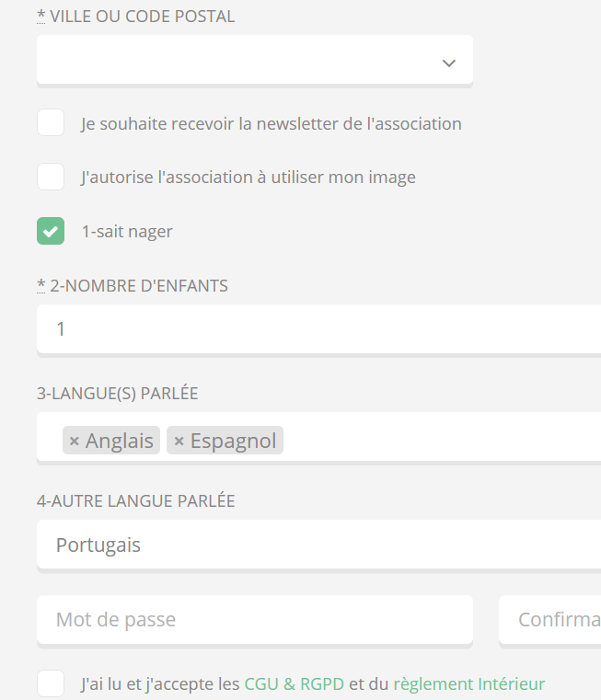Screen dimensions: 601x700
Task: Open the langue(s) parlée multi-select field
Action: [442, 439]
